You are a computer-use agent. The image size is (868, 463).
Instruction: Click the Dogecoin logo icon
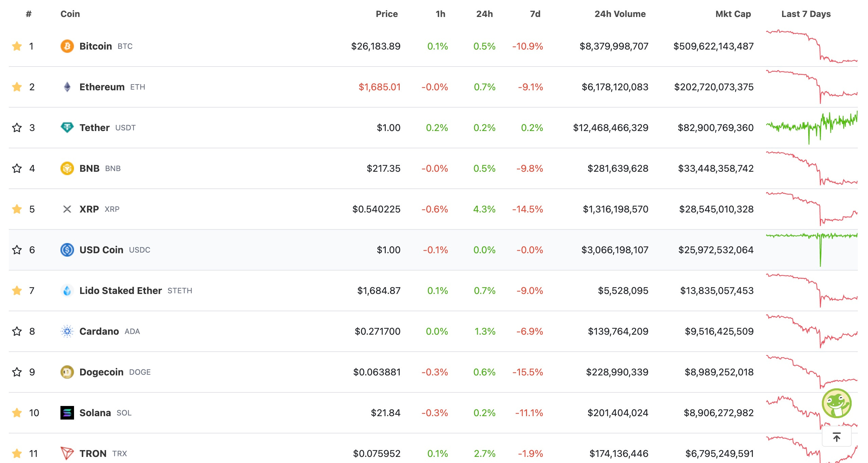pyautogui.click(x=67, y=372)
